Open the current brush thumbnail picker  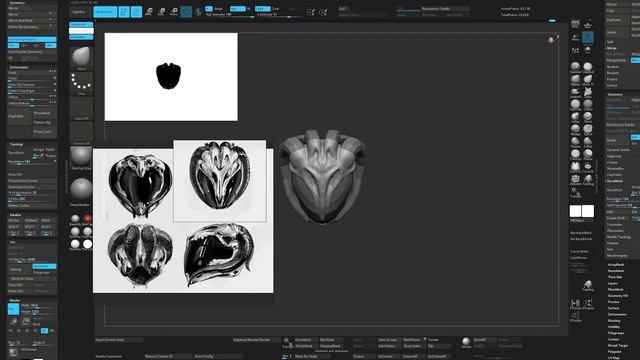(x=81, y=58)
